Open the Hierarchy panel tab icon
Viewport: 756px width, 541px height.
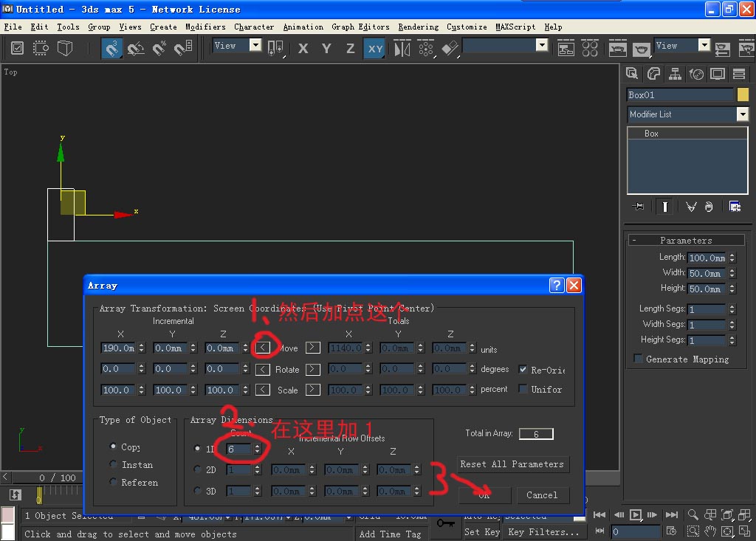[675, 74]
